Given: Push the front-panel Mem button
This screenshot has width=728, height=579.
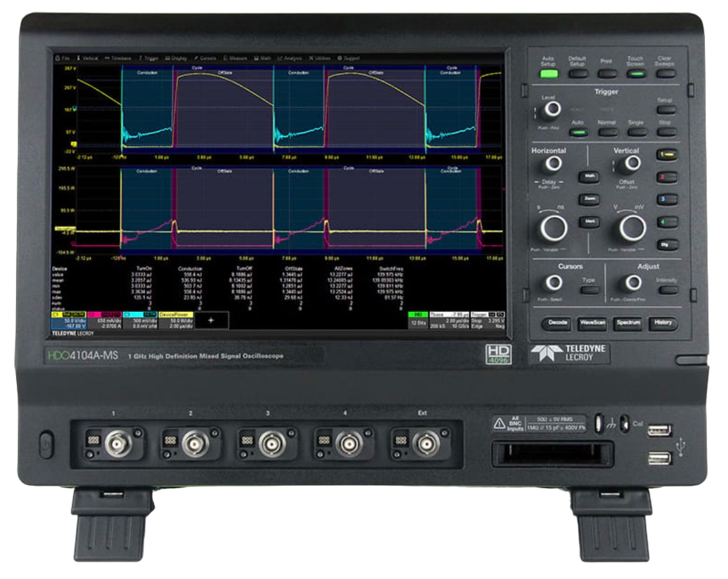Looking at the screenshot, I should click(x=589, y=222).
